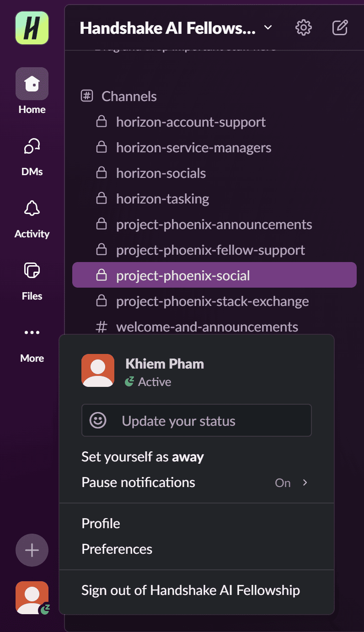The height and width of the screenshot is (632, 364).
Task: Collapse the Channels section
Action: [x=129, y=96]
